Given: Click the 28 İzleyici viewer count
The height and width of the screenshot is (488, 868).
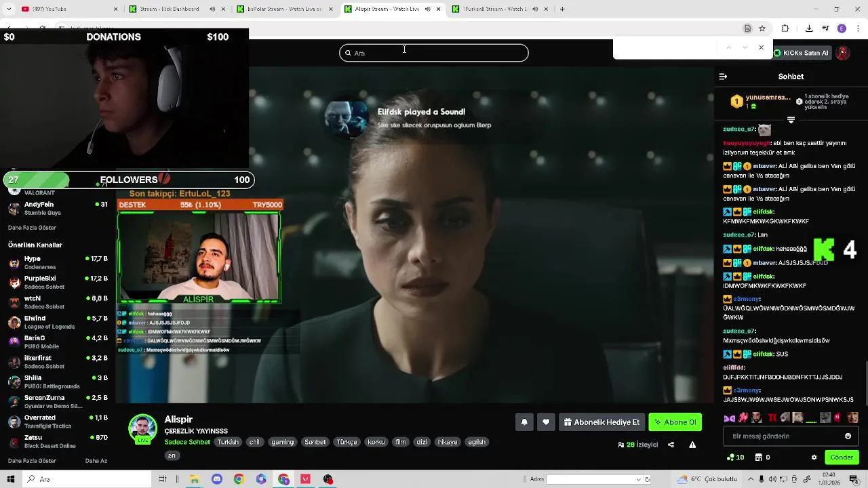Looking at the screenshot, I should [638, 445].
